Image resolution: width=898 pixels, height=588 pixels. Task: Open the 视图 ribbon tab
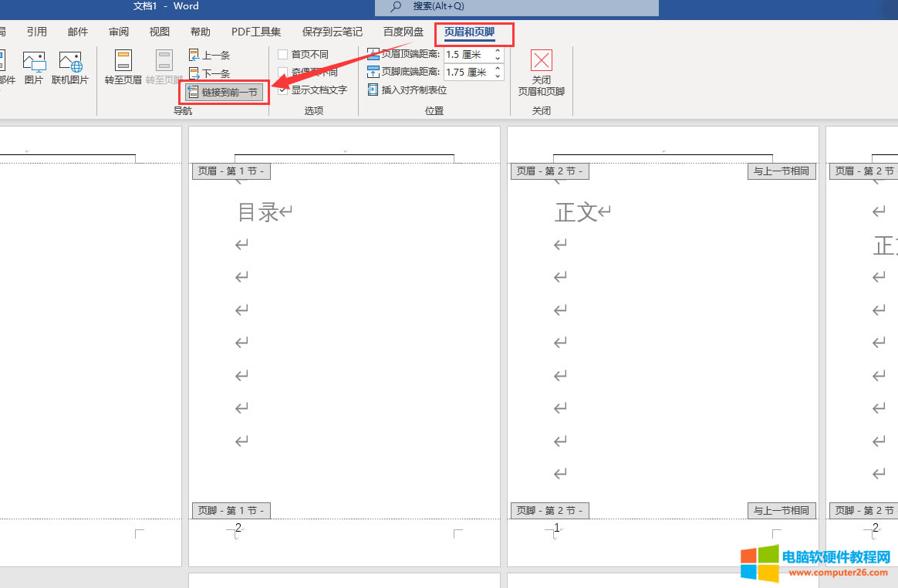(x=159, y=32)
